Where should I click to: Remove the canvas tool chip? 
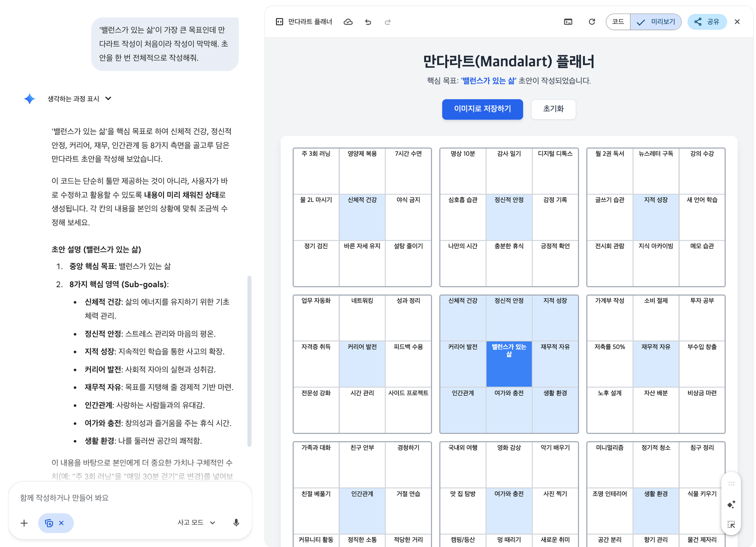tap(61, 523)
